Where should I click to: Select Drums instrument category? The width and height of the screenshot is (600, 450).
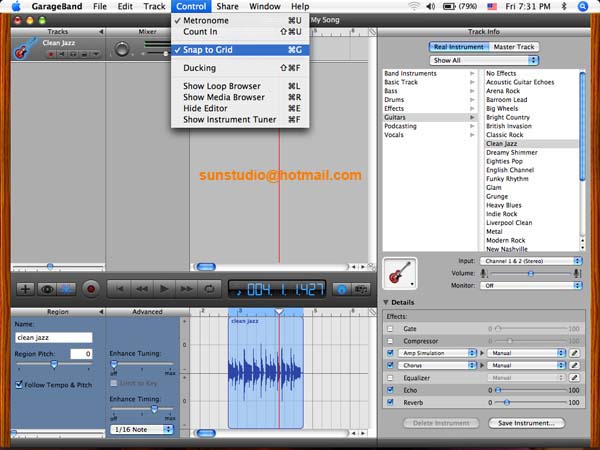[x=430, y=99]
